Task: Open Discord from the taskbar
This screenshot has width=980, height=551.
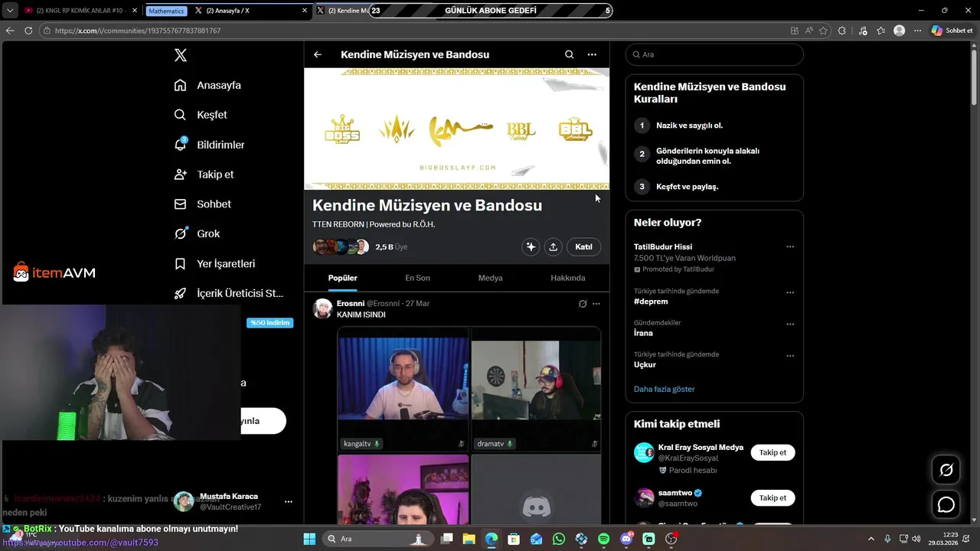Action: 626,539
